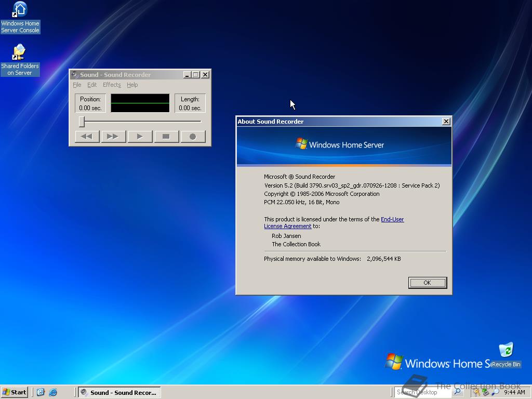Launch Internet Explorer from quick launch

[53, 392]
